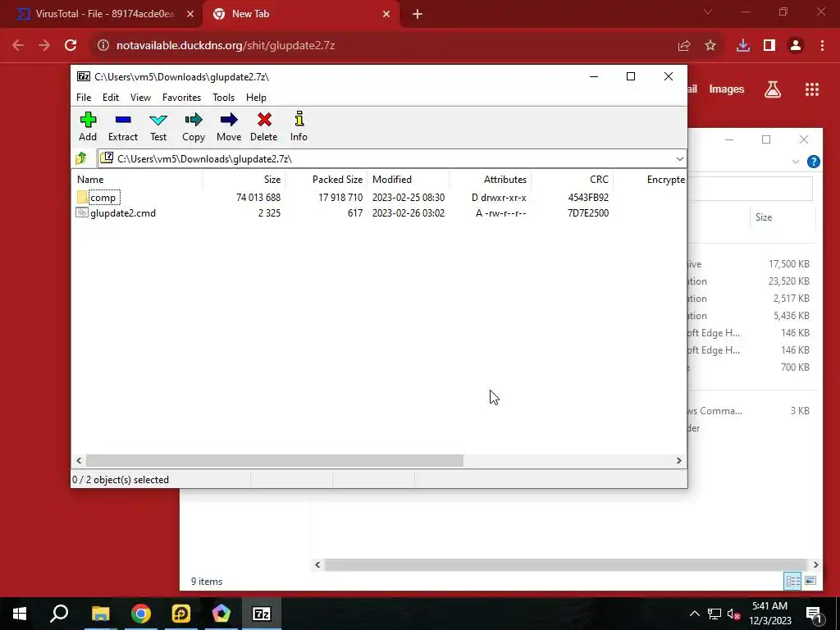840x630 pixels.
Task: Go up one folder level icon
Action: coord(81,158)
